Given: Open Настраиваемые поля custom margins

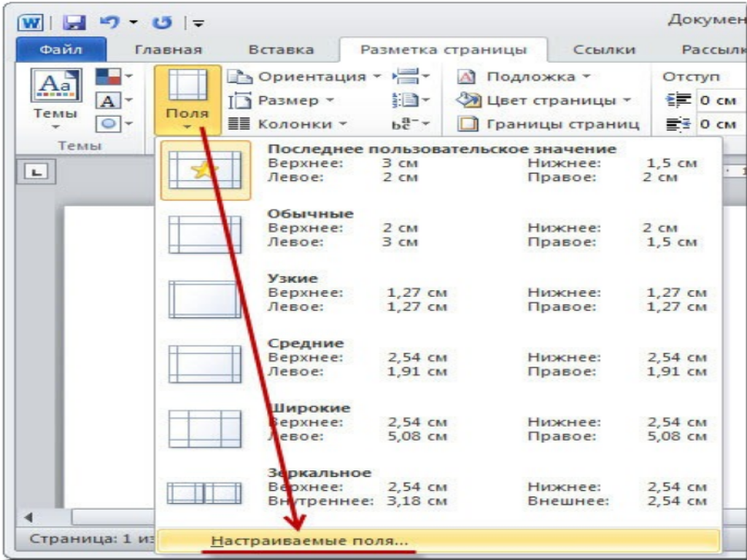Looking at the screenshot, I should point(438,540).
